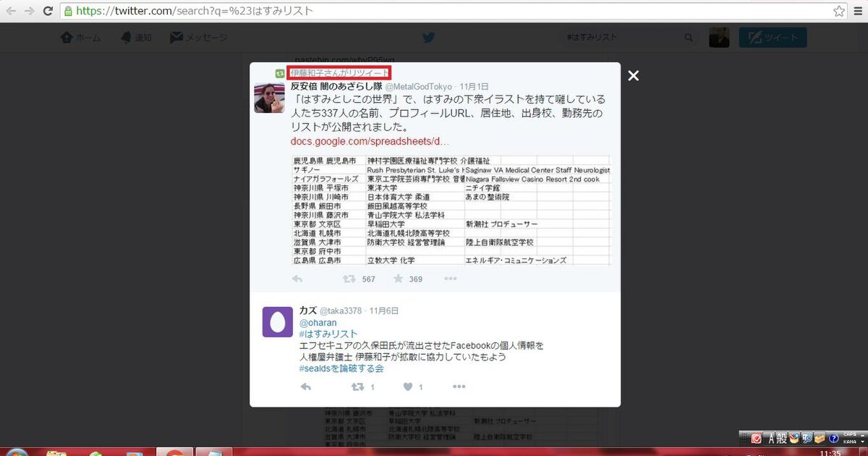Favorite the tweet with 369 stars
868x456 pixels.
398,279
